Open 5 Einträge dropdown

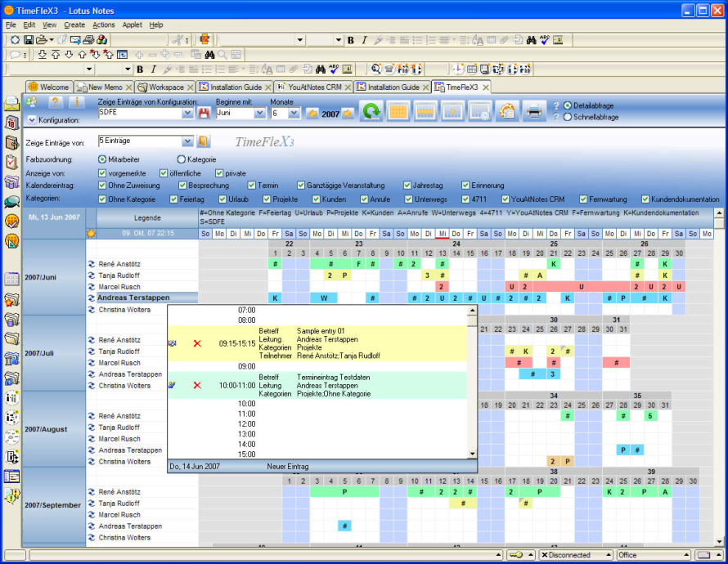pyautogui.click(x=187, y=141)
